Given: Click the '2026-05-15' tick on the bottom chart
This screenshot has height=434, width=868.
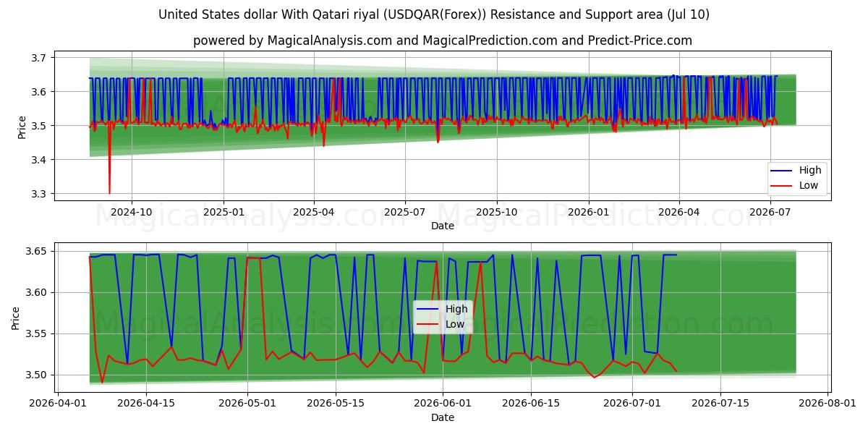Looking at the screenshot, I should coord(336,403).
